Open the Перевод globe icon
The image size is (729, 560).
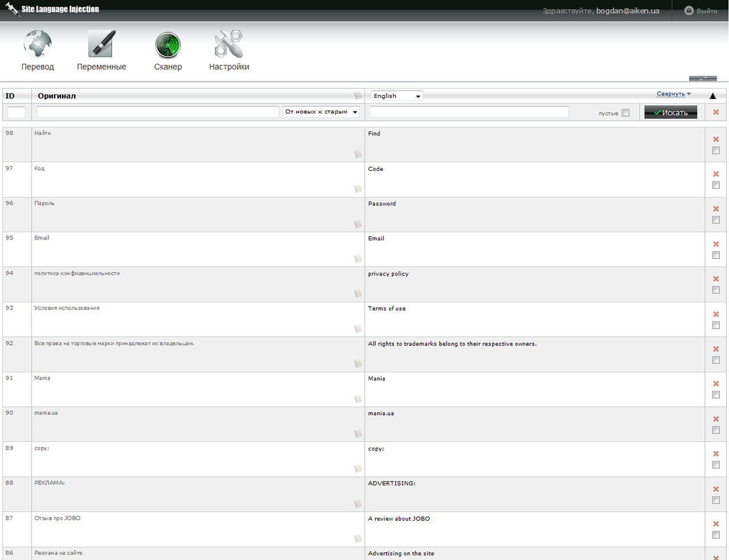[38, 46]
